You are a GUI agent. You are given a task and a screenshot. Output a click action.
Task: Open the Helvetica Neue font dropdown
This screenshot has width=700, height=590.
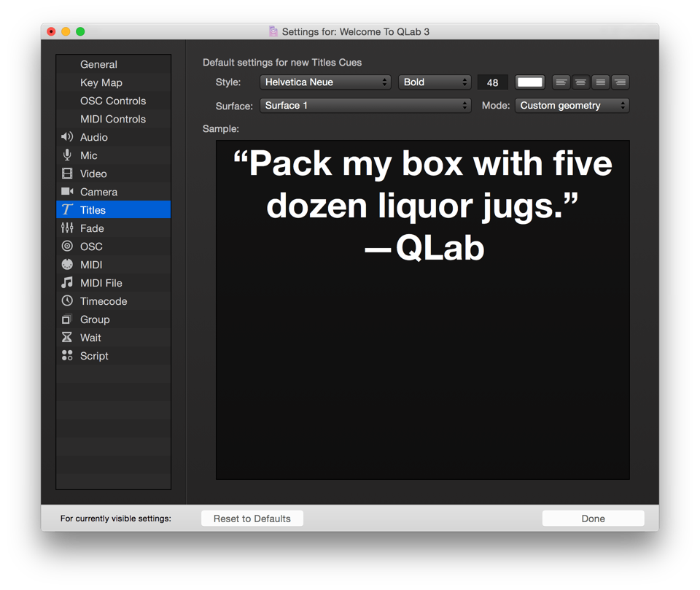tap(325, 82)
